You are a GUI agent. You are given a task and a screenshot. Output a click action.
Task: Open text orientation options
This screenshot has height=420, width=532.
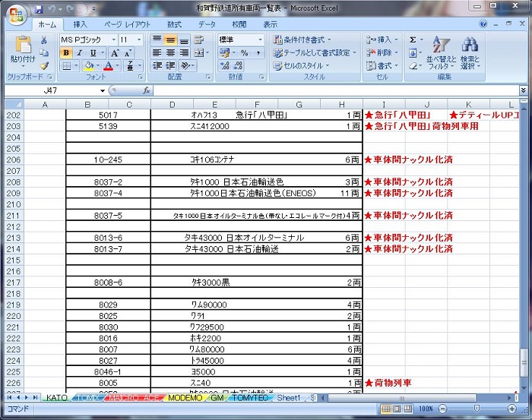(x=187, y=65)
